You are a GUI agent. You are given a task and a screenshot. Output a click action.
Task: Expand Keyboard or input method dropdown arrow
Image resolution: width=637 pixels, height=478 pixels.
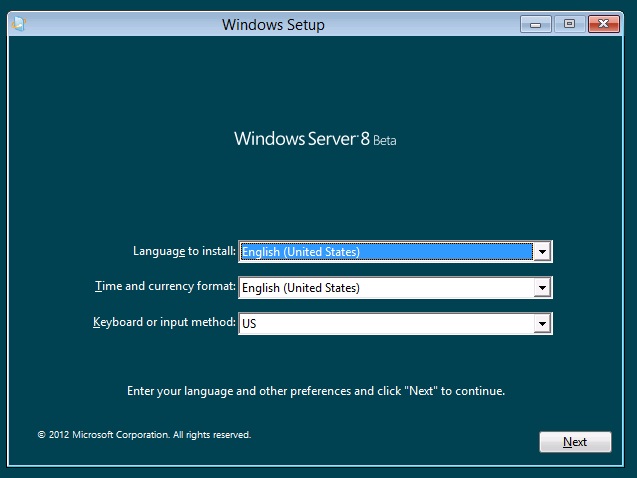click(541, 324)
